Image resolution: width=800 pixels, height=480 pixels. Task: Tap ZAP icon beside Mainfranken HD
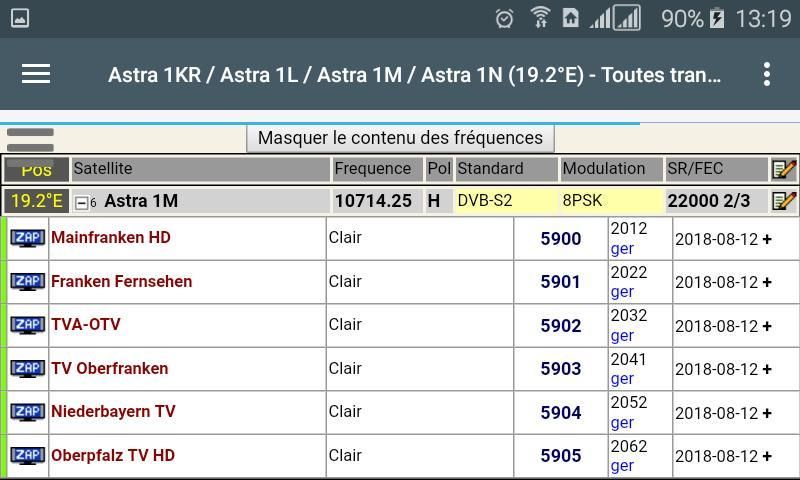click(x=28, y=238)
